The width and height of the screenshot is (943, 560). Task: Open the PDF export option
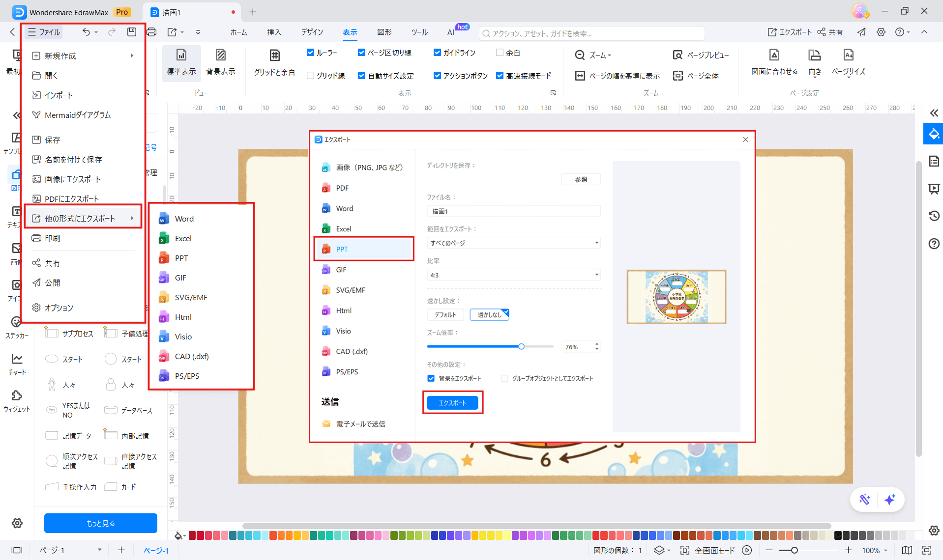point(343,188)
